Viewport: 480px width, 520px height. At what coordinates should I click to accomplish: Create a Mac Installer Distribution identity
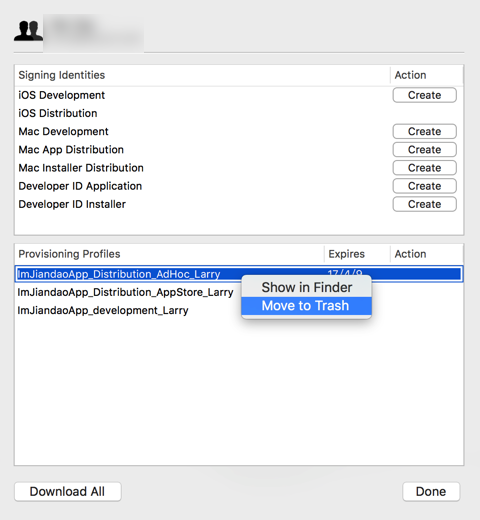[x=424, y=168]
